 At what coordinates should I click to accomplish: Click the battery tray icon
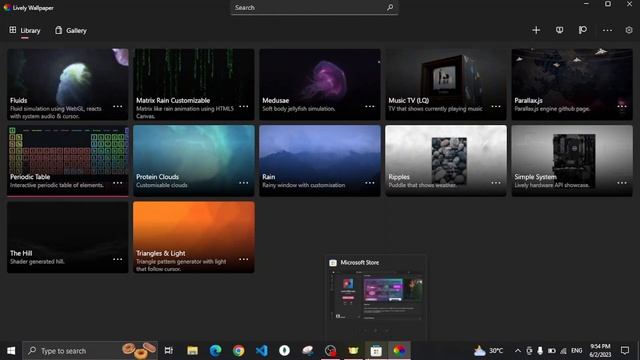551,351
